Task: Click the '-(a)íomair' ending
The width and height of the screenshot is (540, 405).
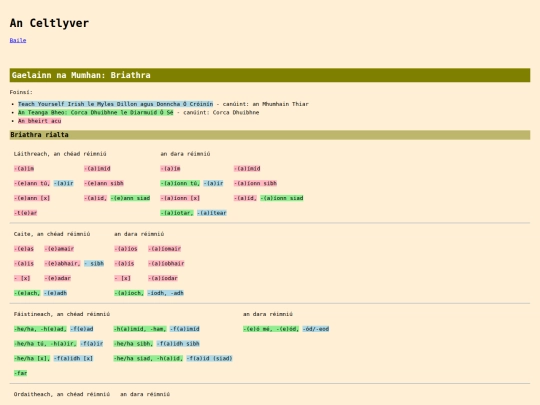Action: tap(165, 249)
